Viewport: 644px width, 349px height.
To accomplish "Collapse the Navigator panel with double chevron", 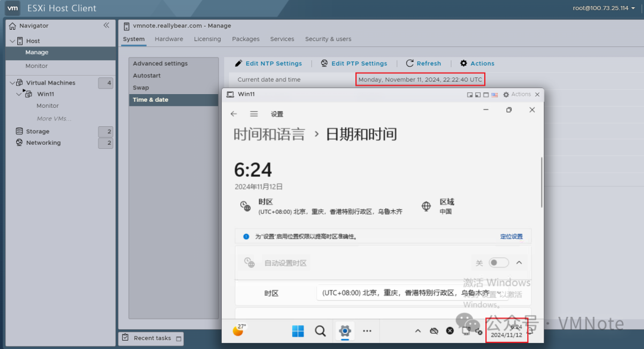I will [x=106, y=26].
